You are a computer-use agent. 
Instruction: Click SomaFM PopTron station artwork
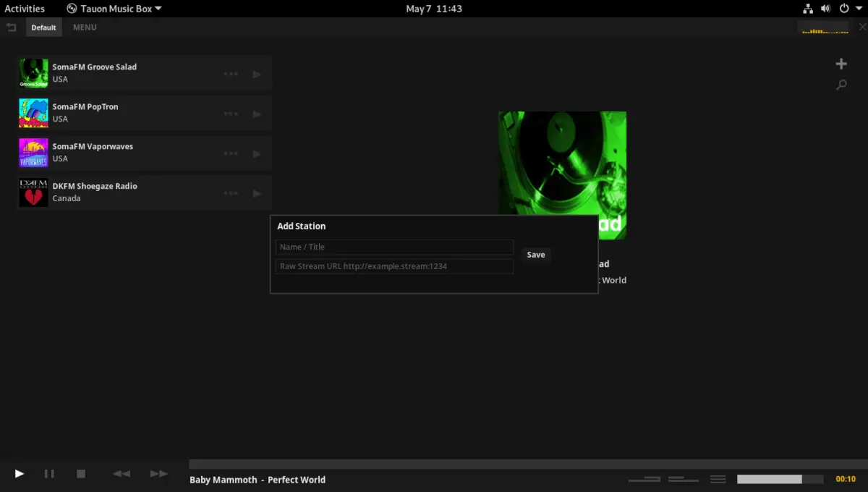(x=33, y=113)
